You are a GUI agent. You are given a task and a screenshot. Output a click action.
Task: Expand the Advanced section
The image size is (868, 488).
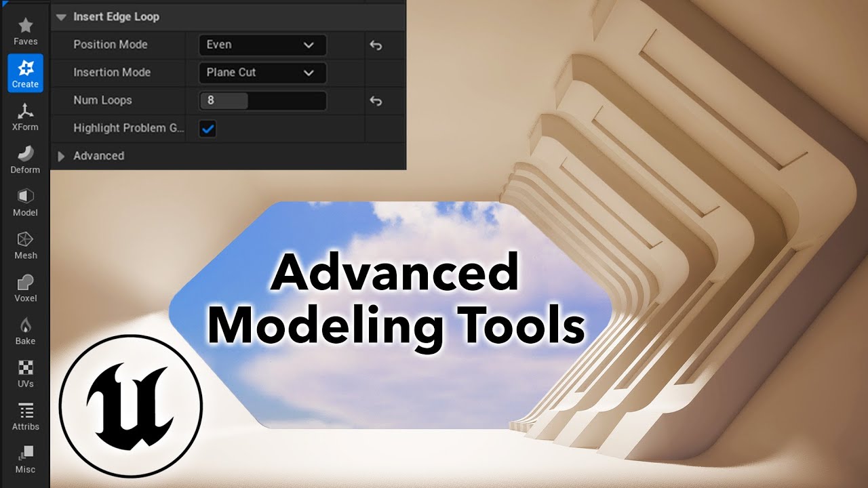(61, 156)
